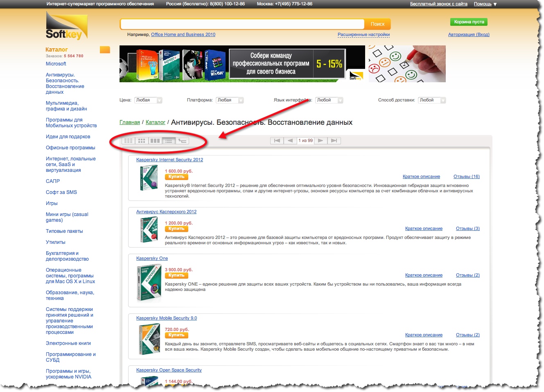Image resolution: width=544 pixels, height=392 pixels.
Task: Click Купить for Антивирус Касперского 2012
Action: (x=176, y=229)
